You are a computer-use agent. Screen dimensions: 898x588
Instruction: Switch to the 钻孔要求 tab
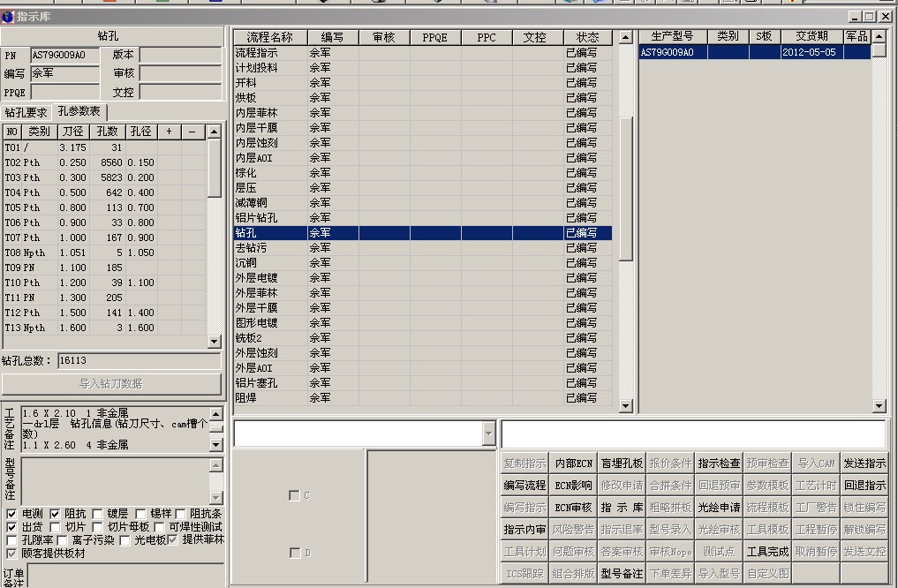tap(26, 113)
